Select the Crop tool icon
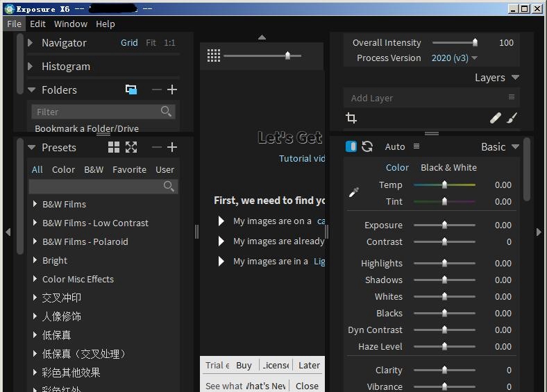Screen dimensions: 547x392 coord(351,118)
